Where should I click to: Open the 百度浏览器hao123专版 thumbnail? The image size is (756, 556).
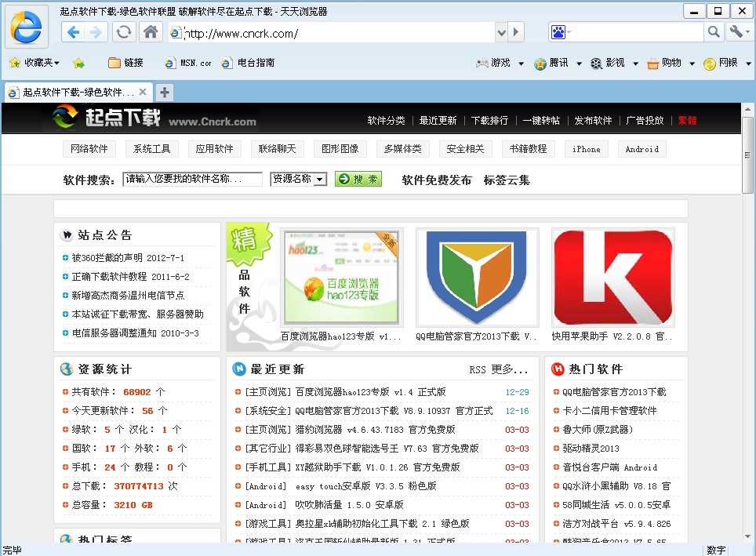point(341,278)
